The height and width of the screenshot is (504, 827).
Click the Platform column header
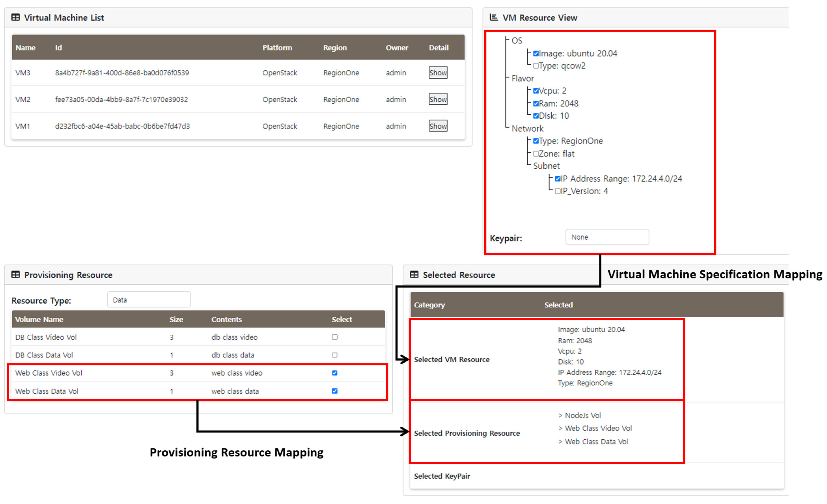point(277,48)
